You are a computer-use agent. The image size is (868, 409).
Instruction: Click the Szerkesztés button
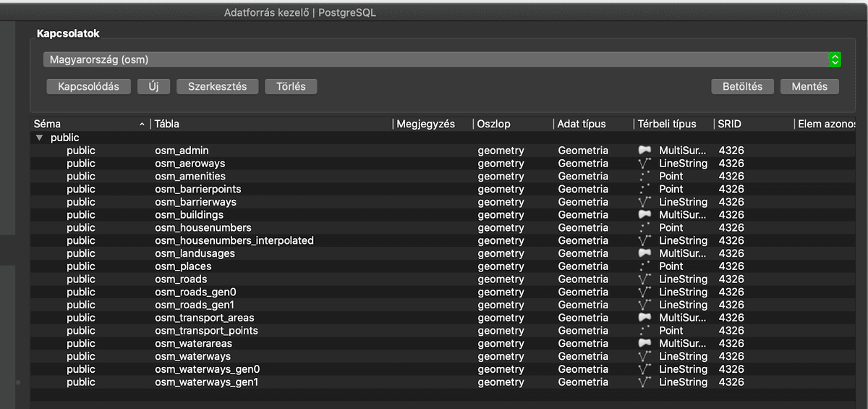(217, 86)
